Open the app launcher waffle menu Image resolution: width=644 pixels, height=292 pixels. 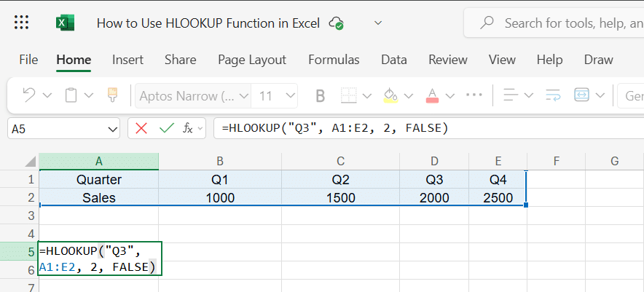point(21,23)
